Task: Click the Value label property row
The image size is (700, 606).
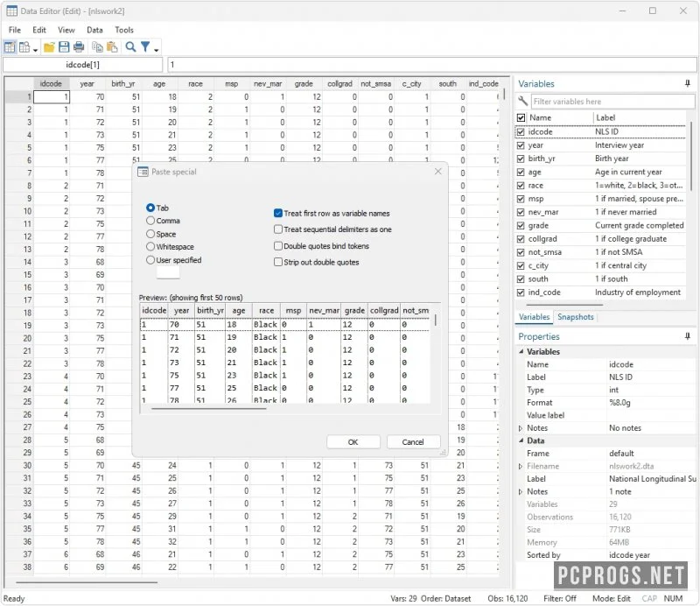Action: pyautogui.click(x=608, y=415)
